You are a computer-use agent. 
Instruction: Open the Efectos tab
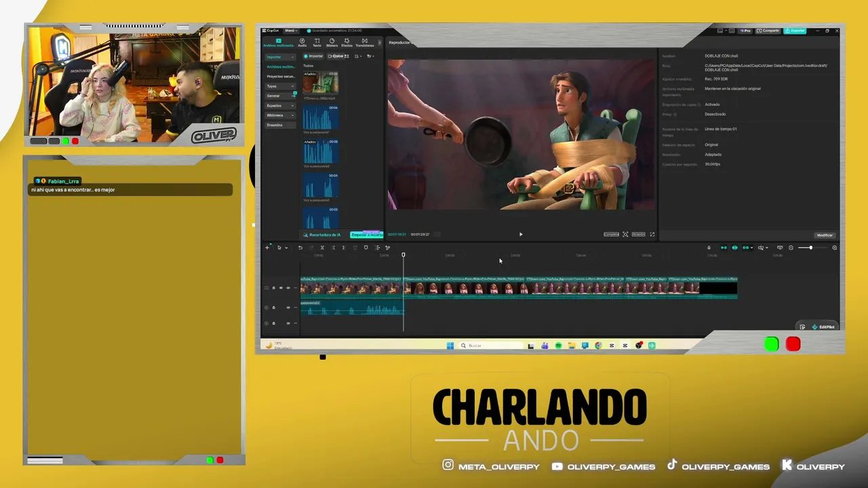click(347, 42)
